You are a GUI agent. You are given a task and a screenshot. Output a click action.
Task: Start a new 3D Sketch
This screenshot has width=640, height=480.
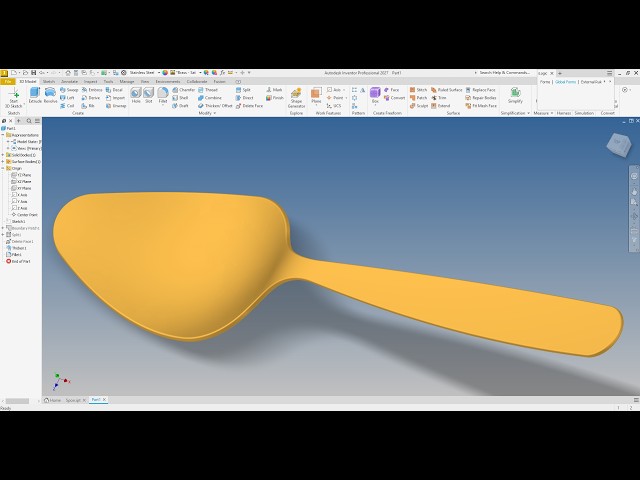13,97
